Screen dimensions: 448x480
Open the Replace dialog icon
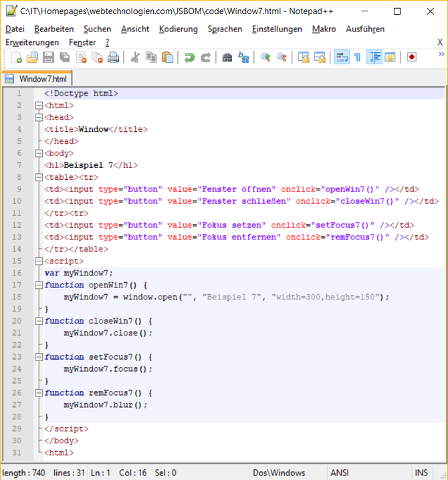243,57
